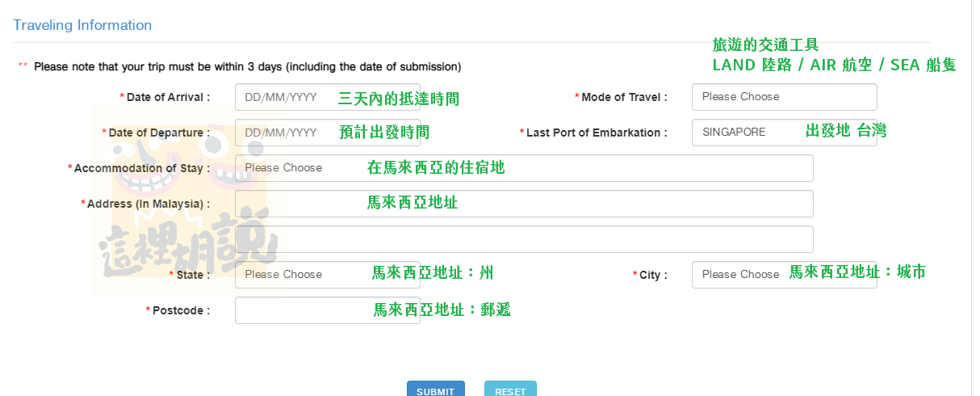Screen dimensions: 980x396
Task: Click the RESET button
Action: tap(510, 390)
